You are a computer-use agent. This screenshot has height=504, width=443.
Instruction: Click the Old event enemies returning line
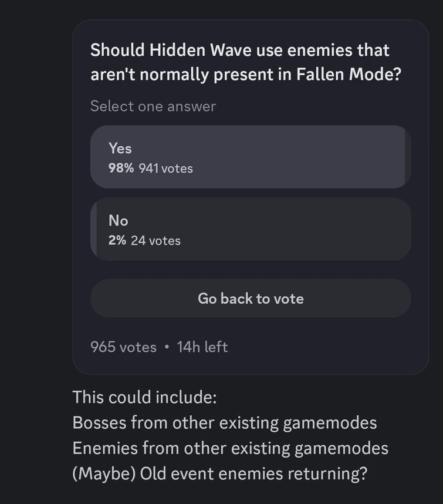(219, 473)
